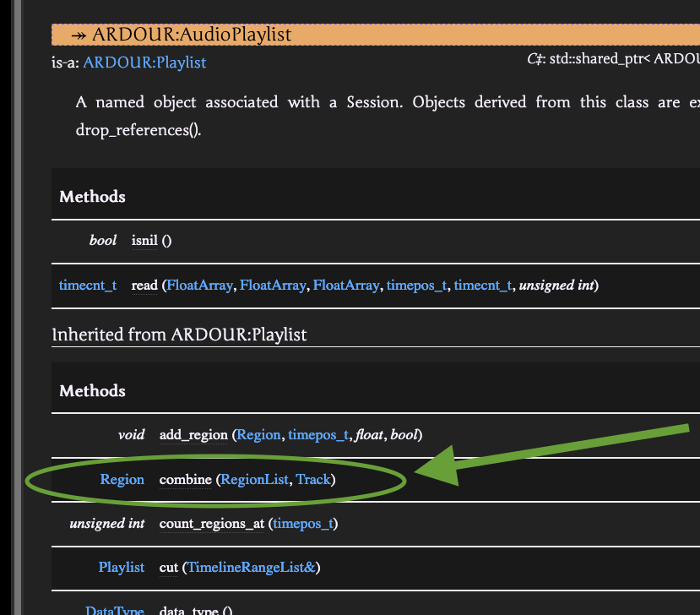700x615 pixels.
Task: Open the Track parameter link in combine
Action: coord(313,480)
